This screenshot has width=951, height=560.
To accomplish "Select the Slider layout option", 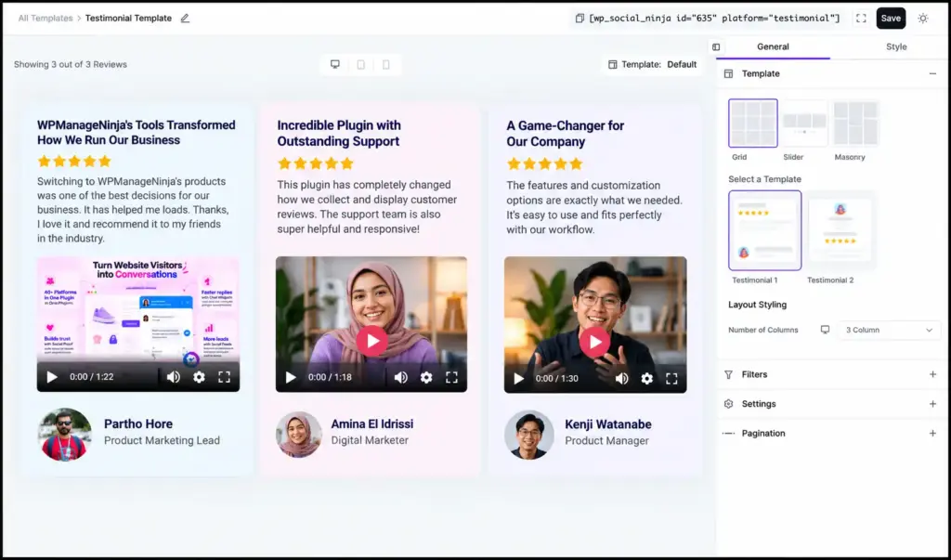I will [804, 124].
